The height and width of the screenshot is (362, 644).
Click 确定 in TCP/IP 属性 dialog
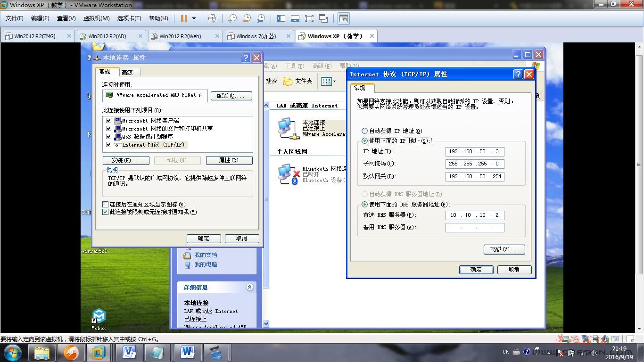point(476,270)
